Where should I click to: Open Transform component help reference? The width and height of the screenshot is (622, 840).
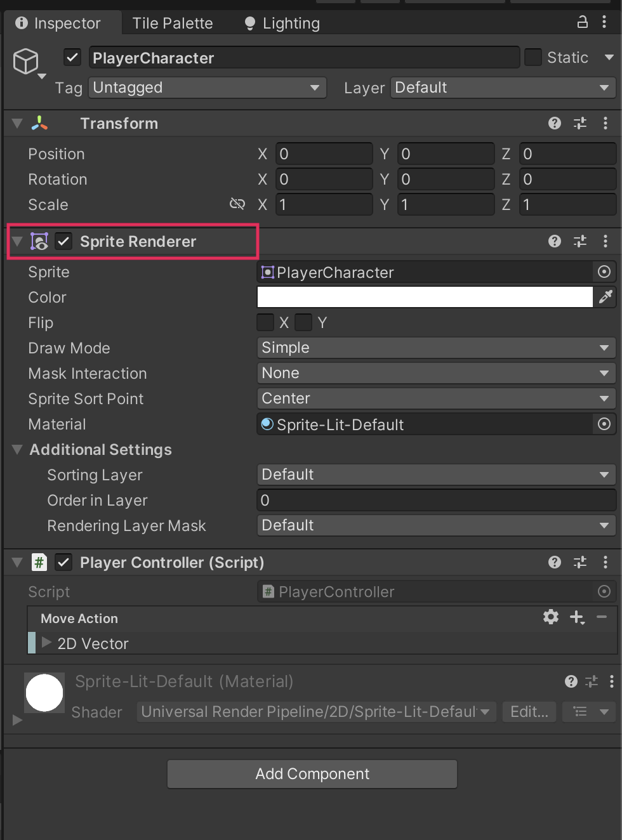point(555,123)
